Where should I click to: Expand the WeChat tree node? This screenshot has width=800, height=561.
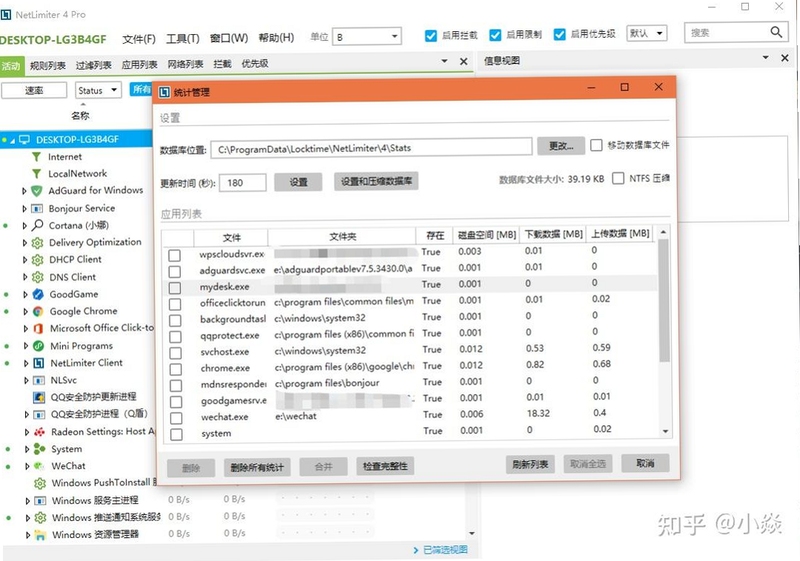click(27, 466)
